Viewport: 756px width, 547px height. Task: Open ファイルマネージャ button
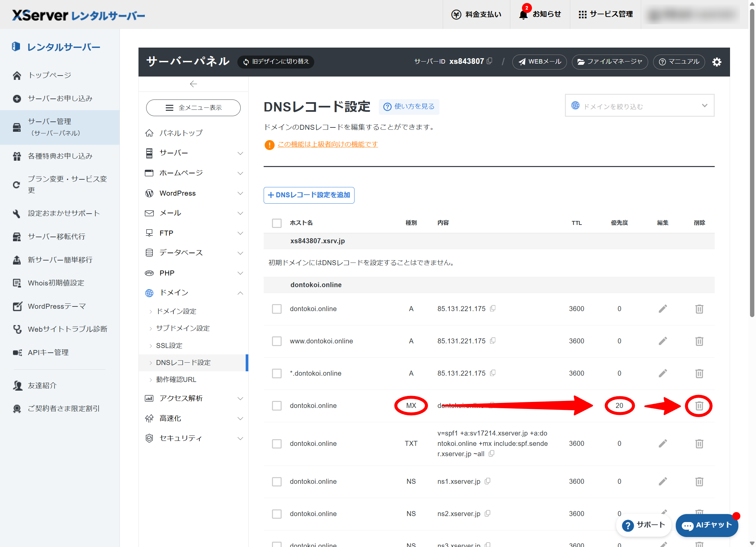pos(610,62)
